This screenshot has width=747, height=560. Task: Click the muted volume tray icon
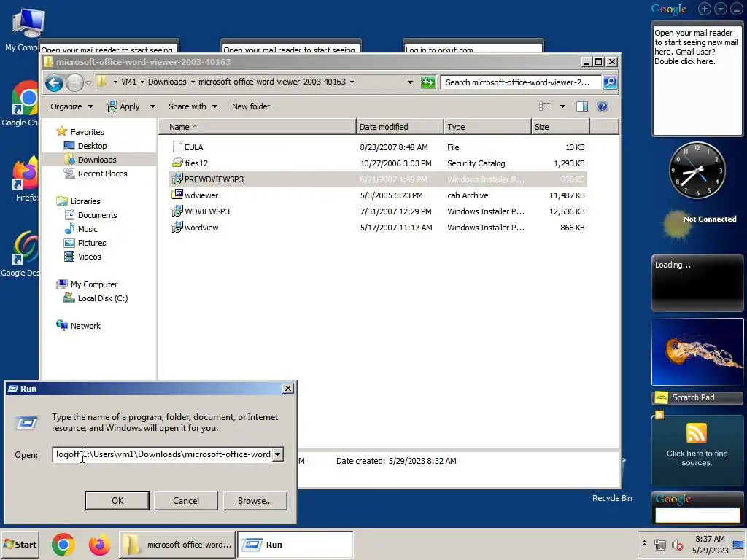point(677,545)
